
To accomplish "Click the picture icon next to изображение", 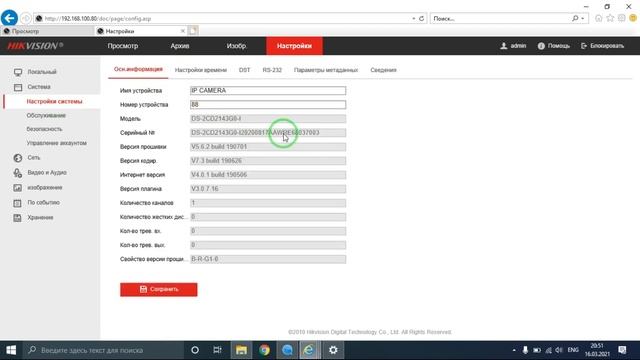I will 18,188.
